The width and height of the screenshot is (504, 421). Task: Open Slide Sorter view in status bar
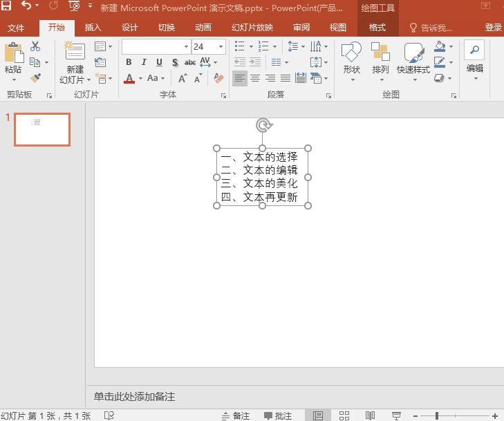pos(344,415)
